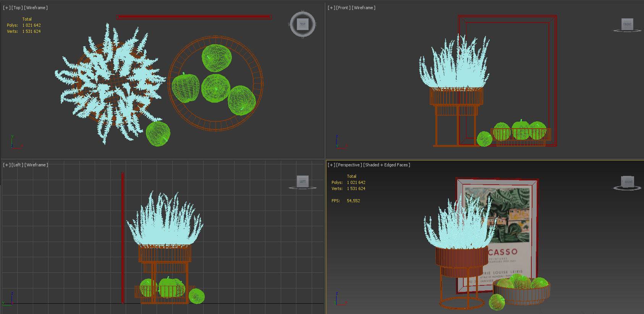644x314 pixels.
Task: Click the Verts value 1 531 624 in Top viewport
Action: (x=31, y=31)
